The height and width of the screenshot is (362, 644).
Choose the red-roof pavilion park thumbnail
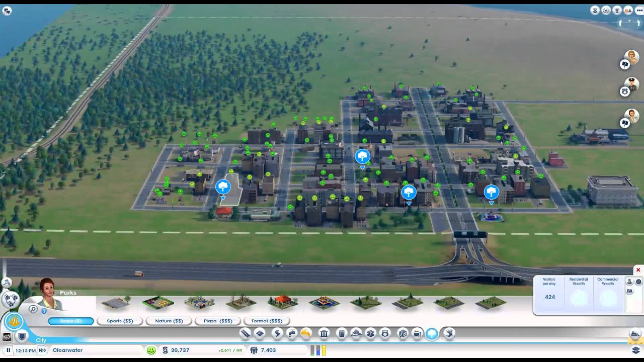283,302
